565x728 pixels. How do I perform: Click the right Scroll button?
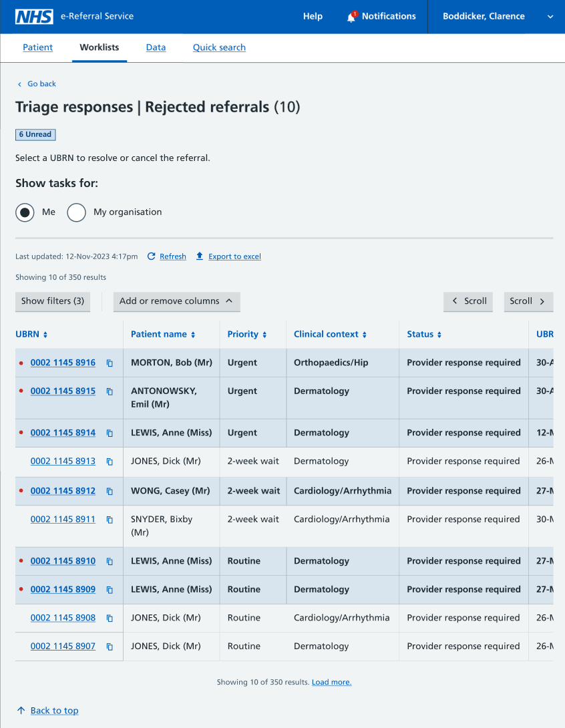[x=529, y=301]
